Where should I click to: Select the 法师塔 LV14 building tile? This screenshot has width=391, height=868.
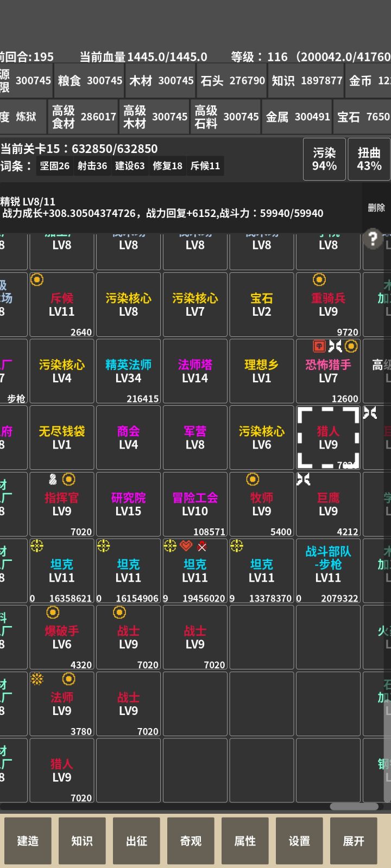(x=195, y=372)
